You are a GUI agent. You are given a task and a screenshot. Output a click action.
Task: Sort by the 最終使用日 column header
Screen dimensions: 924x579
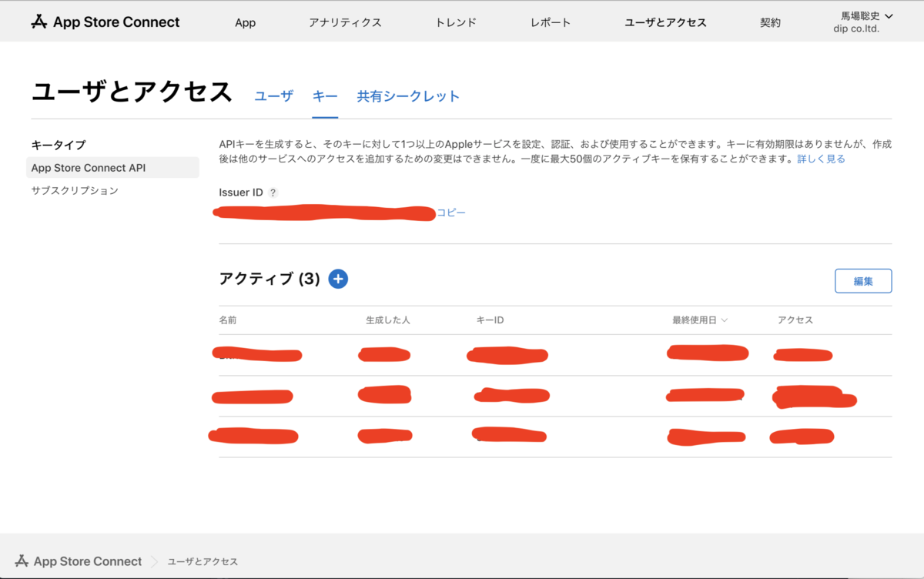[x=700, y=320]
